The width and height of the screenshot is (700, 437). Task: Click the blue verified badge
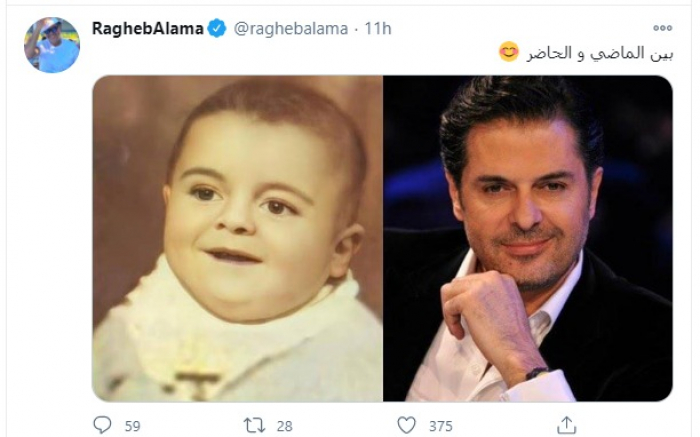tap(217, 29)
